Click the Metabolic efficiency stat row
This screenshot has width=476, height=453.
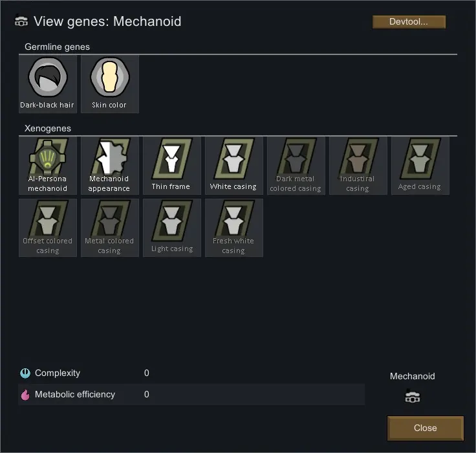(x=191, y=394)
